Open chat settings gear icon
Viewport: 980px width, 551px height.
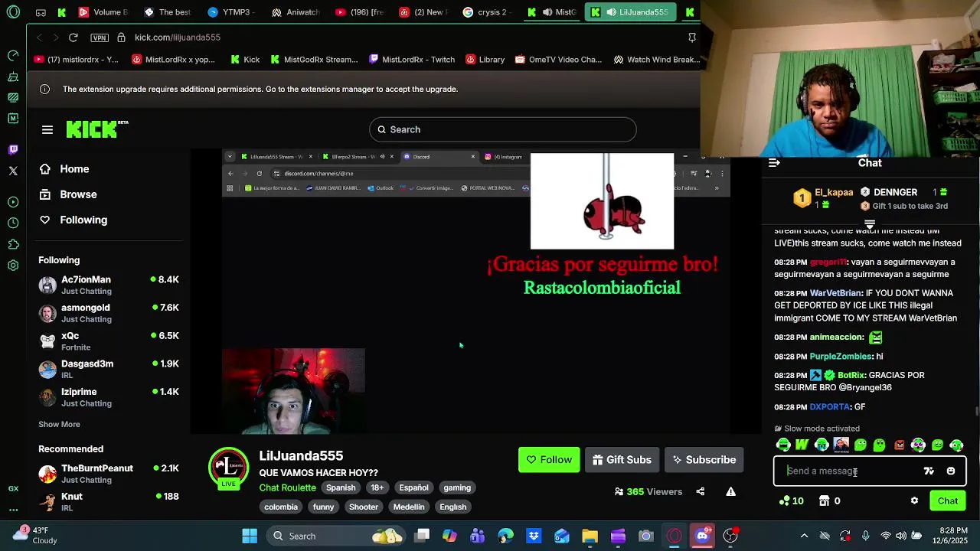pos(914,500)
